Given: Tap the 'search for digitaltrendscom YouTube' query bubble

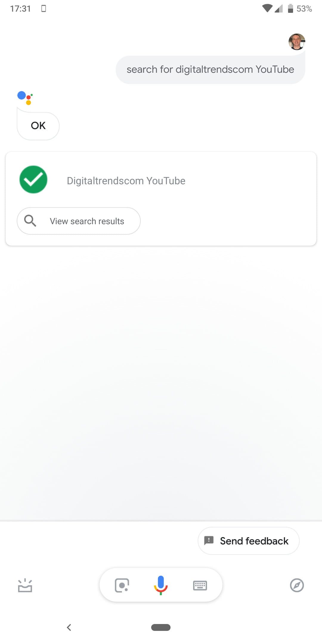Looking at the screenshot, I should pos(210,70).
